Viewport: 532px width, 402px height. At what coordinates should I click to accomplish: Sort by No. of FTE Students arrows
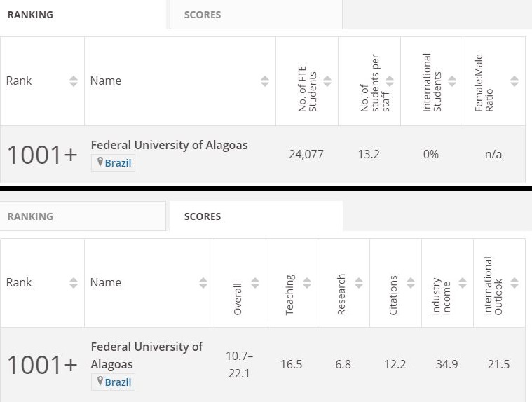(327, 81)
